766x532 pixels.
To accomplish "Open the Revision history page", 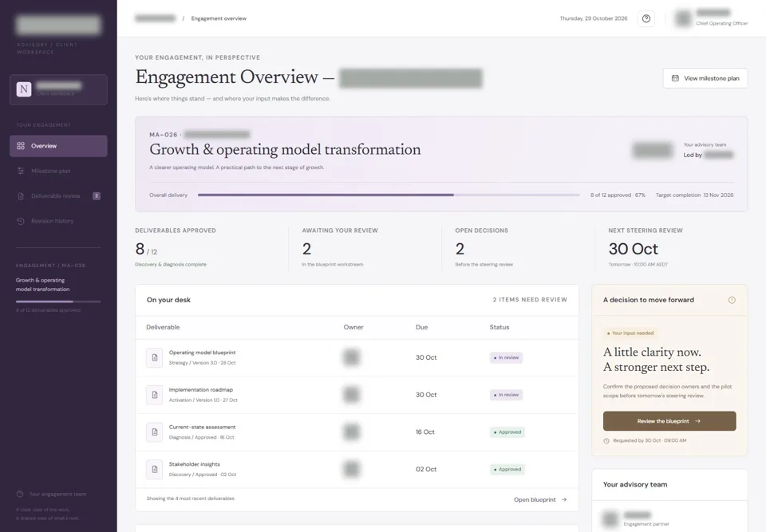I will pyautogui.click(x=58, y=221).
